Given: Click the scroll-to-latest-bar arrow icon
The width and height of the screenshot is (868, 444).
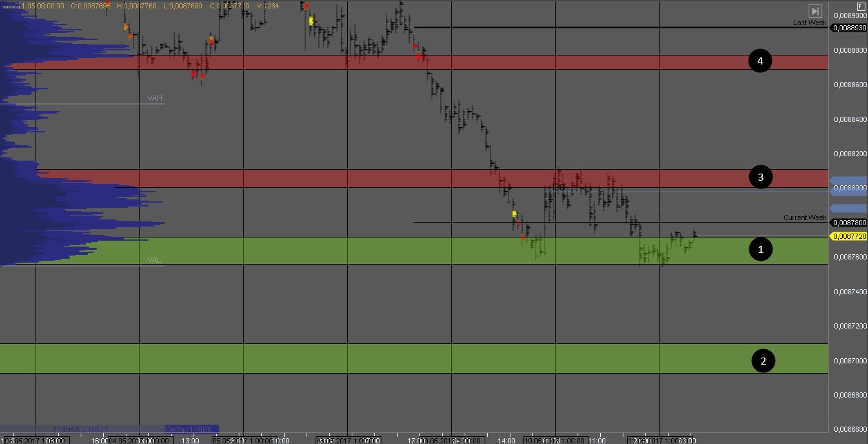Looking at the screenshot, I should click(815, 11).
